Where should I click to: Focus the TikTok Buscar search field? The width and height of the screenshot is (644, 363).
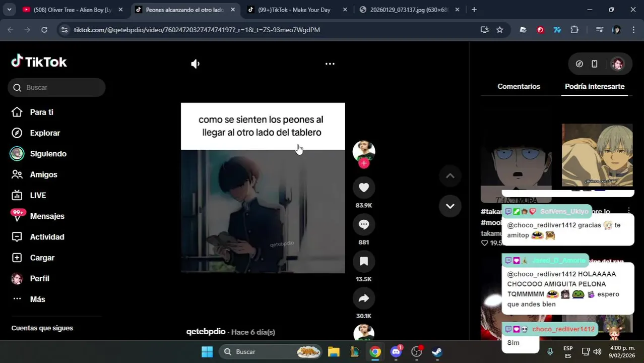coord(56,88)
